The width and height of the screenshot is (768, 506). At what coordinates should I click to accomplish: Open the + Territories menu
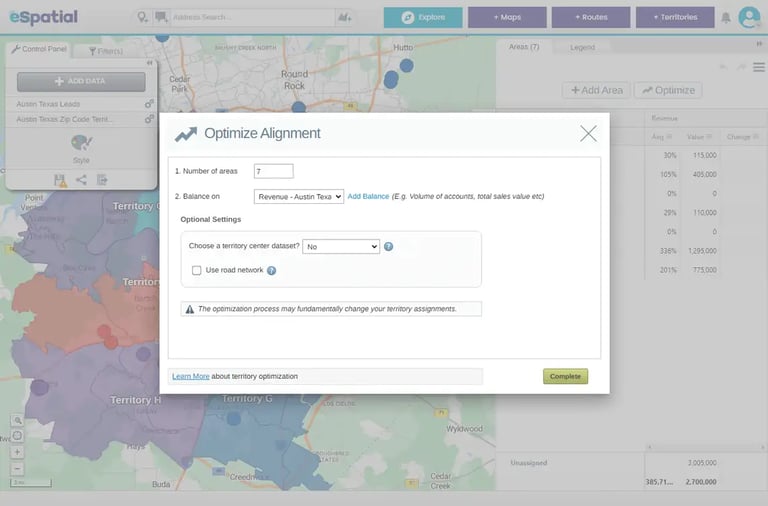(x=675, y=17)
